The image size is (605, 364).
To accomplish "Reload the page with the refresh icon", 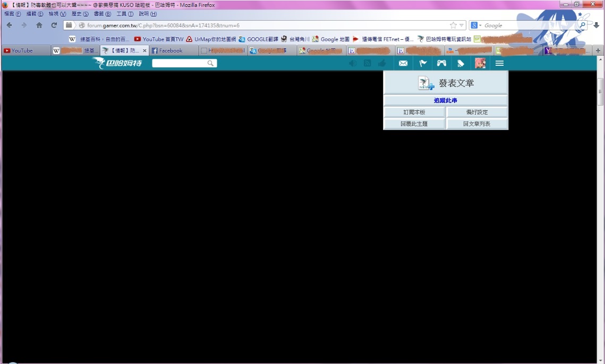I will point(54,25).
